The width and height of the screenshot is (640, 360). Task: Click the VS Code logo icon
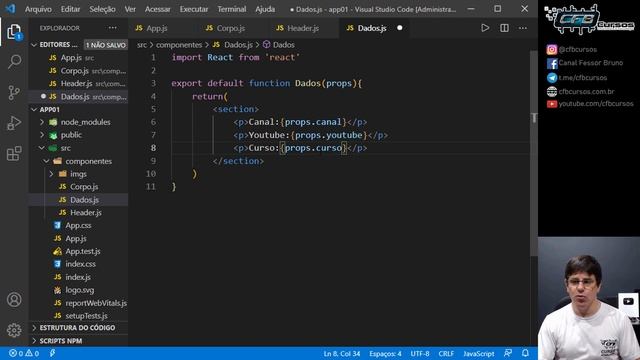tap(10, 9)
